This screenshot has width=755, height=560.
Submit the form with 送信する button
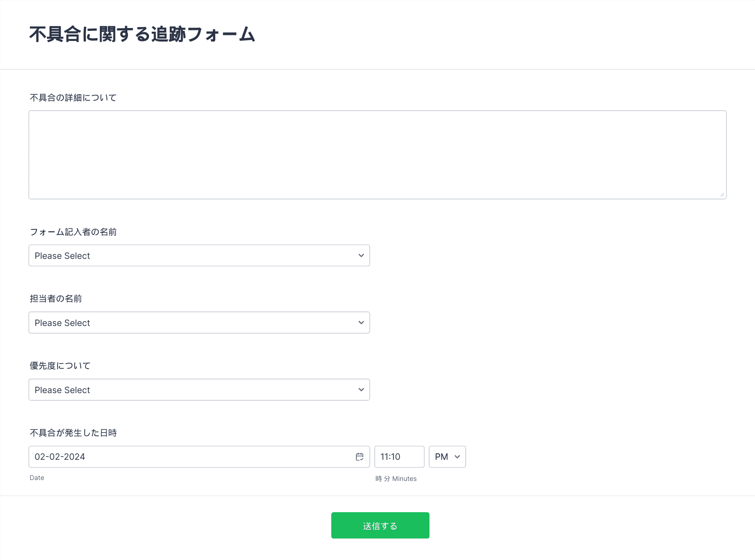coord(380,525)
